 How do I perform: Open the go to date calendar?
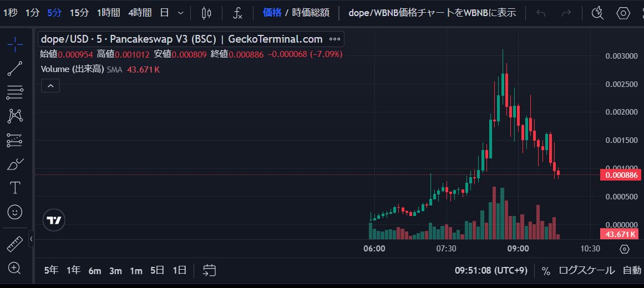tap(210, 270)
